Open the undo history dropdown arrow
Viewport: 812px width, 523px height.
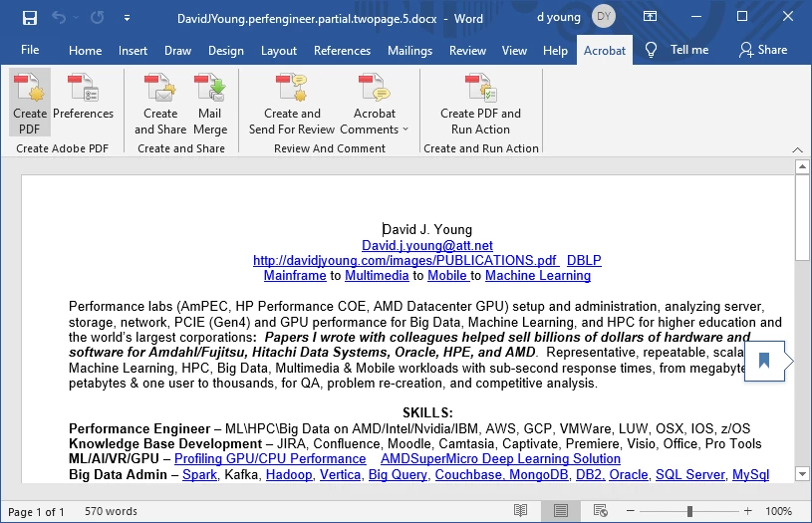pos(76,18)
